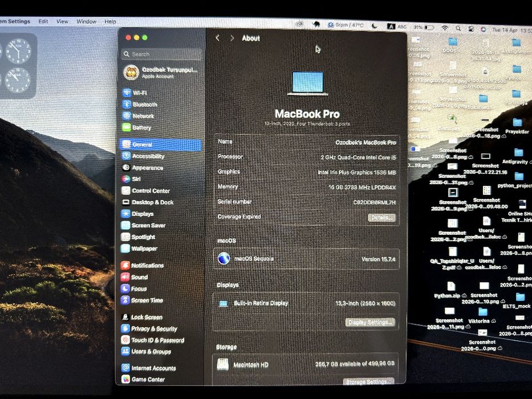Select the Python.zip file on desktop
Viewport: 532px width, 399px height.
pos(450,290)
